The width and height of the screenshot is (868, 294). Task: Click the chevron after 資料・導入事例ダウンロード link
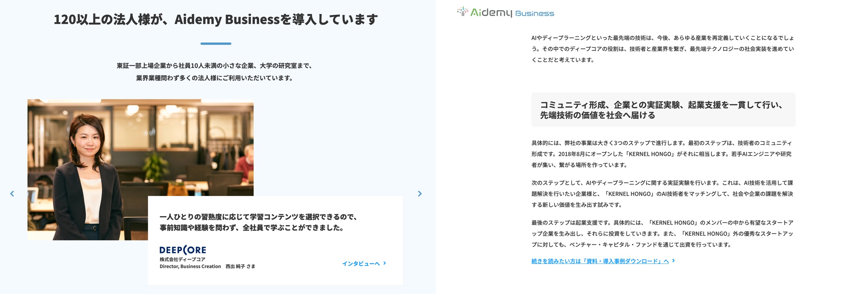674,261
